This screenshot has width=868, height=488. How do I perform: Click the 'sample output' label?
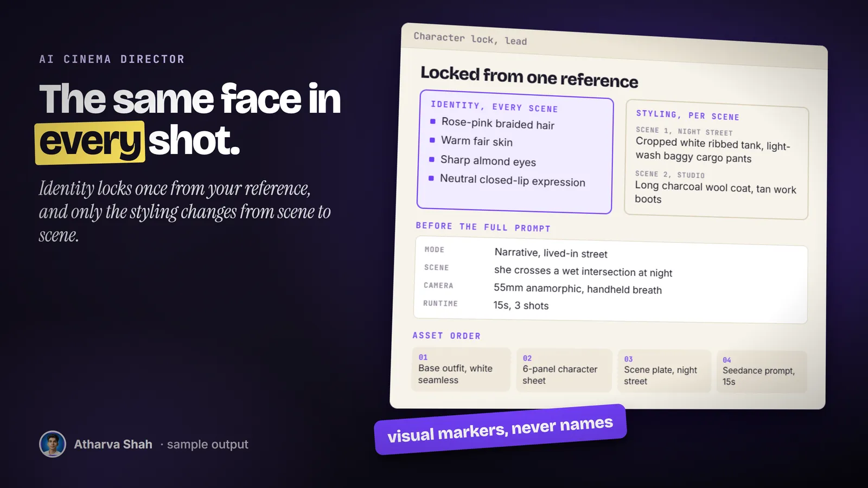pyautogui.click(x=207, y=445)
